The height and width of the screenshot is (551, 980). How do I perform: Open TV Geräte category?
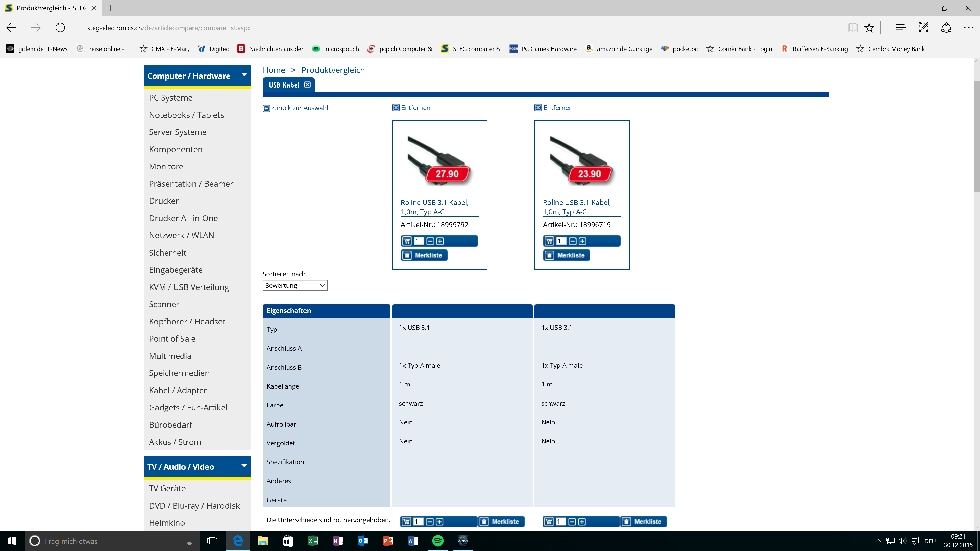click(x=167, y=489)
